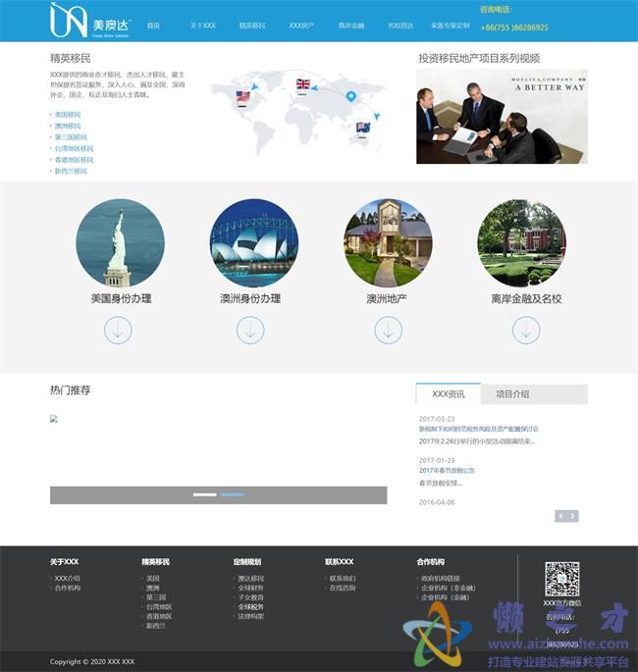Open the 美国移民 link in the list
Viewport: 638px width, 672px height.
click(x=68, y=115)
